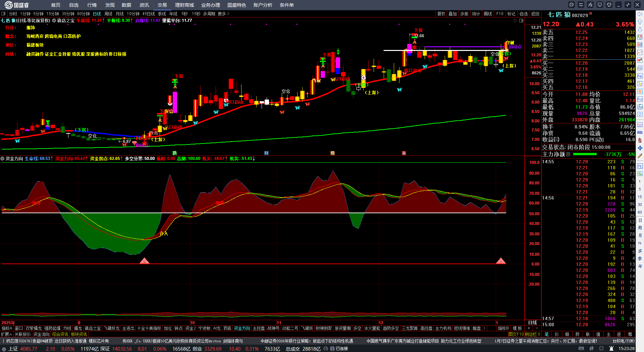Open the 理财商城 menu
The height and width of the screenshot is (352, 644).
184,5
